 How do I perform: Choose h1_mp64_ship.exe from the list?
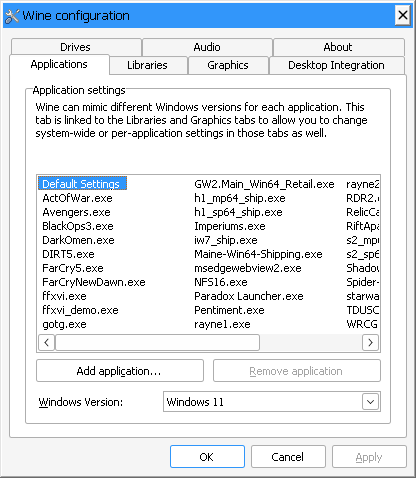click(x=240, y=198)
